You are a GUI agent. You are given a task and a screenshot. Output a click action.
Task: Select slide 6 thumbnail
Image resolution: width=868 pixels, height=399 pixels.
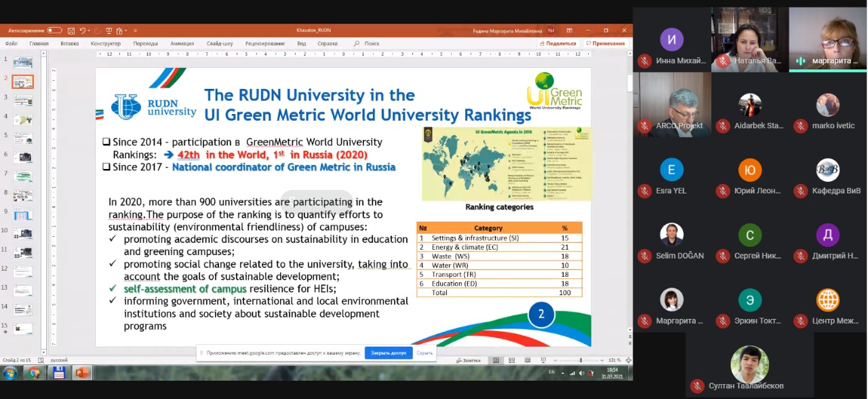(22, 157)
